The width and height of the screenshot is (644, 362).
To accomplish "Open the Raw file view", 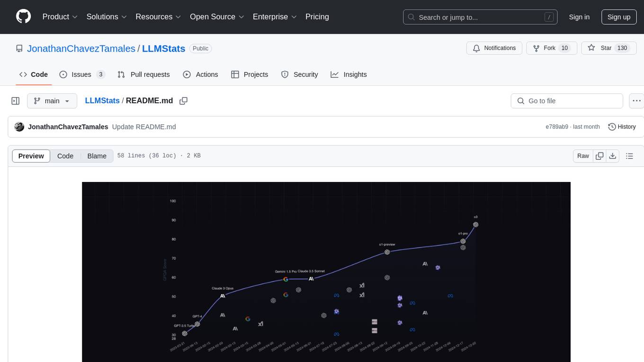I will (583, 156).
